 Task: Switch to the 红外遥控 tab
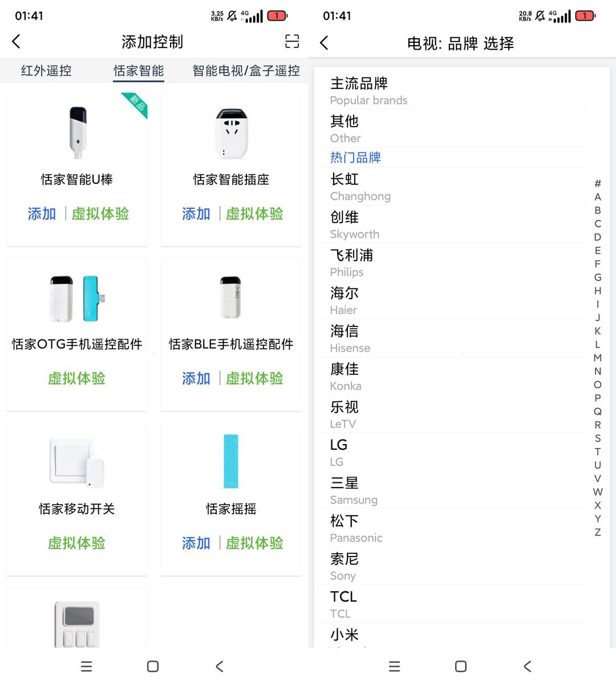(x=46, y=71)
